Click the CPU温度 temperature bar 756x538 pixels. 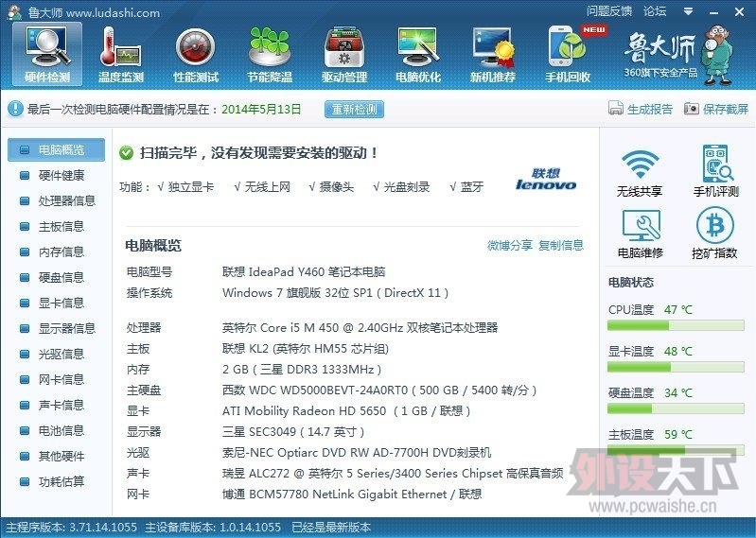tap(676, 326)
